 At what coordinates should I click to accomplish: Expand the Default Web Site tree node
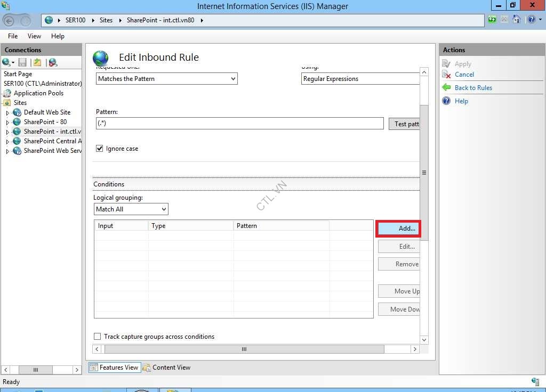tap(7, 113)
